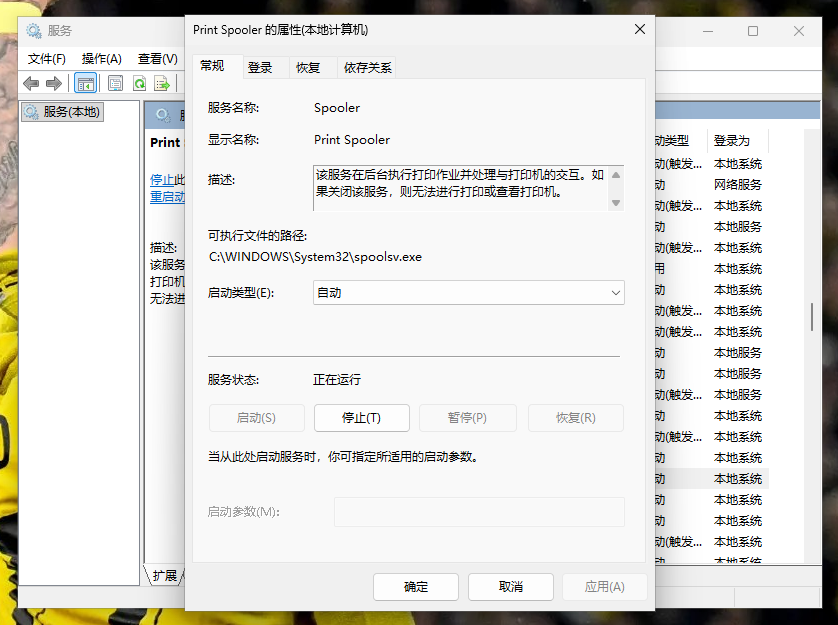The width and height of the screenshot is (838, 625).
Task: Confirm with the 确定 button
Action: pos(416,587)
